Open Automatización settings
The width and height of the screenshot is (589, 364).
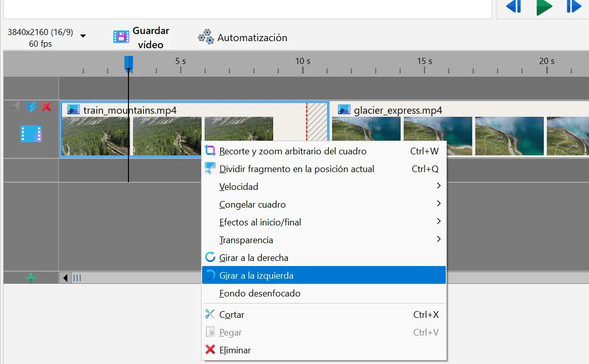point(243,38)
